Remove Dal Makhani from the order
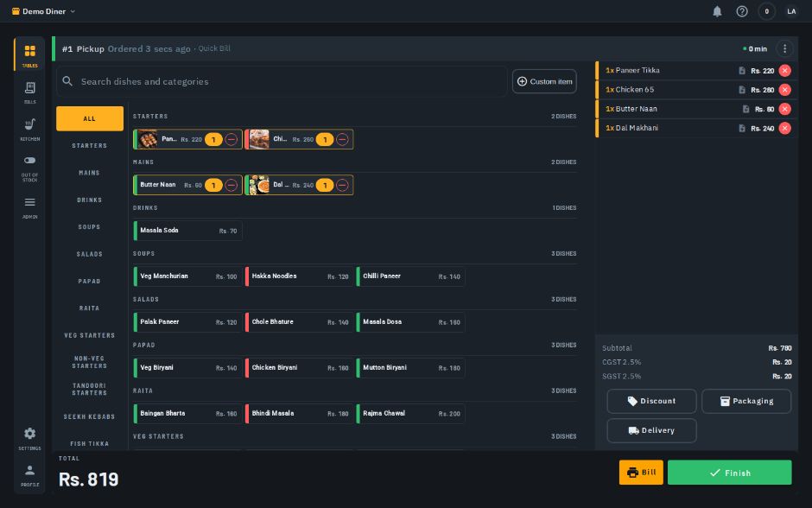Screen dimensions: 812x508 click(785, 128)
